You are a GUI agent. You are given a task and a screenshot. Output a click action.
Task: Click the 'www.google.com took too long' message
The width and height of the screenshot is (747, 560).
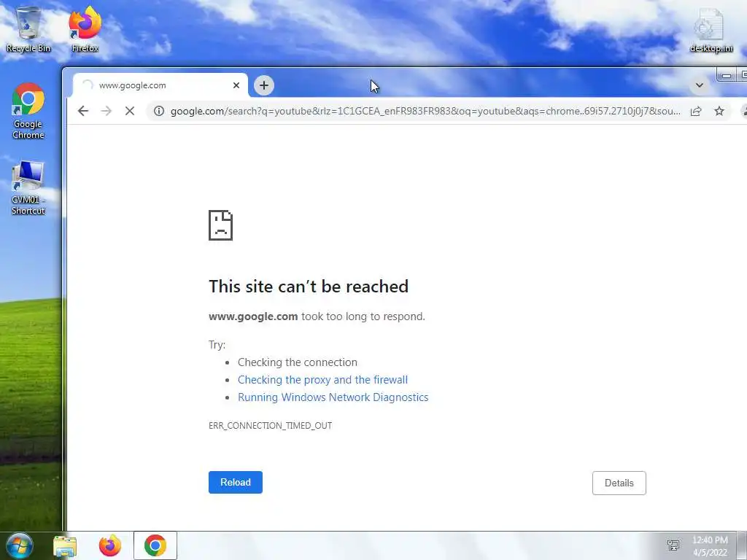tap(317, 316)
